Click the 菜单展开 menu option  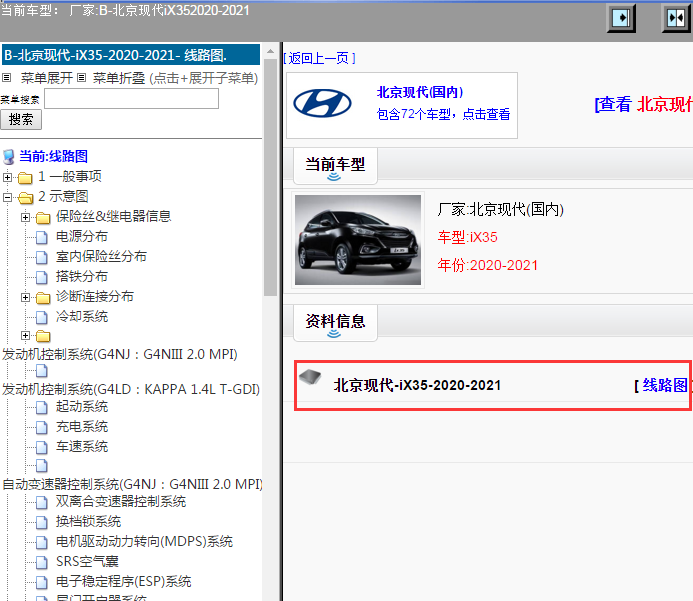46,78
